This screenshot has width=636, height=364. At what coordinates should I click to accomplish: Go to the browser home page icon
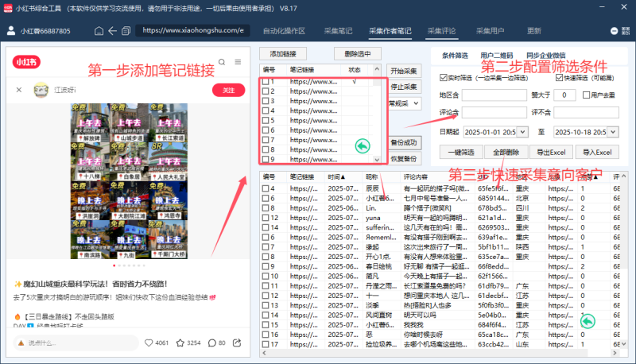tap(99, 31)
